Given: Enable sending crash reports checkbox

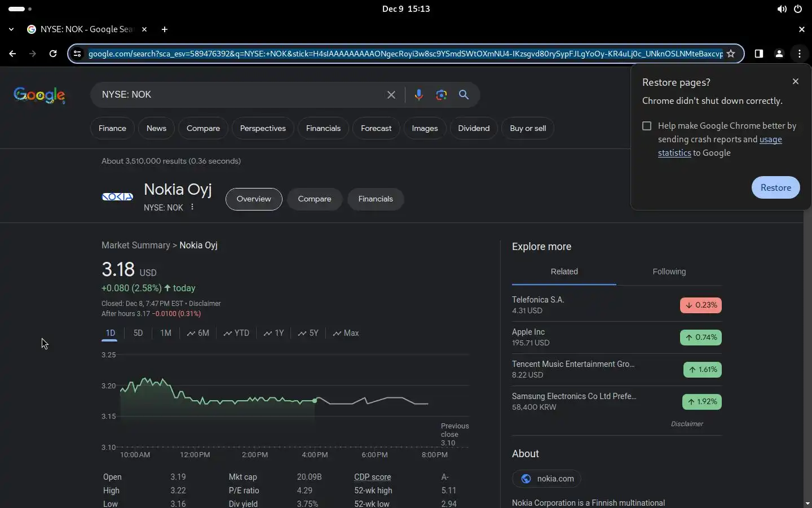Looking at the screenshot, I should [647, 126].
